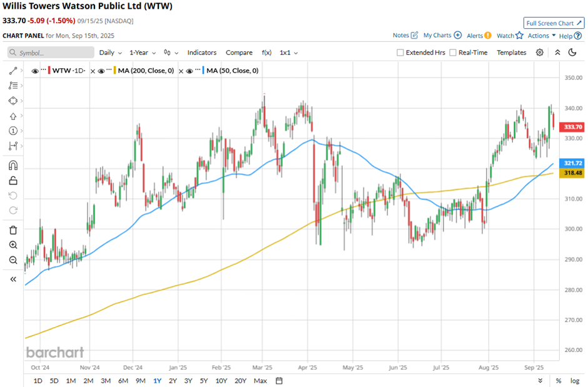Select the arrow marker tool
Image resolution: width=588 pixels, height=387 pixels.
(13, 116)
